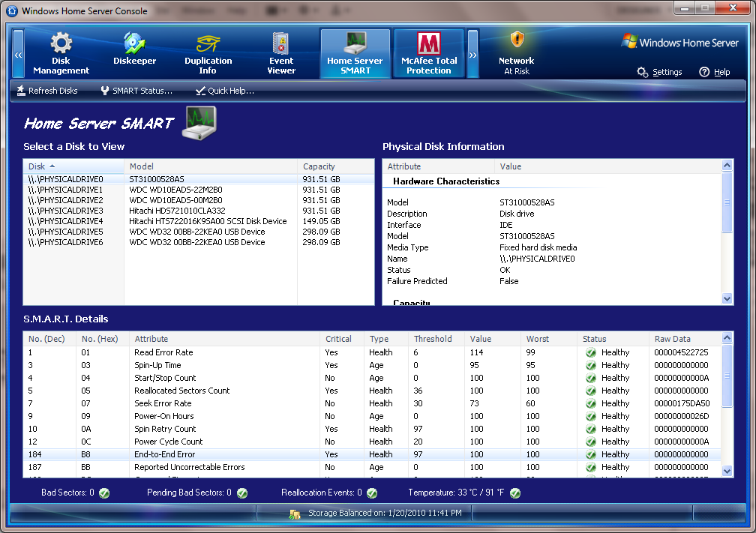This screenshot has height=533, width=756.
Task: Select the Home Server SMART tab
Action: click(x=355, y=53)
